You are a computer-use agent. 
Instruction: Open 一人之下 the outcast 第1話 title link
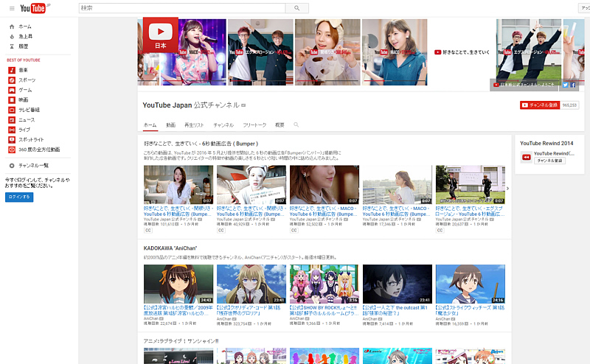coord(395,310)
